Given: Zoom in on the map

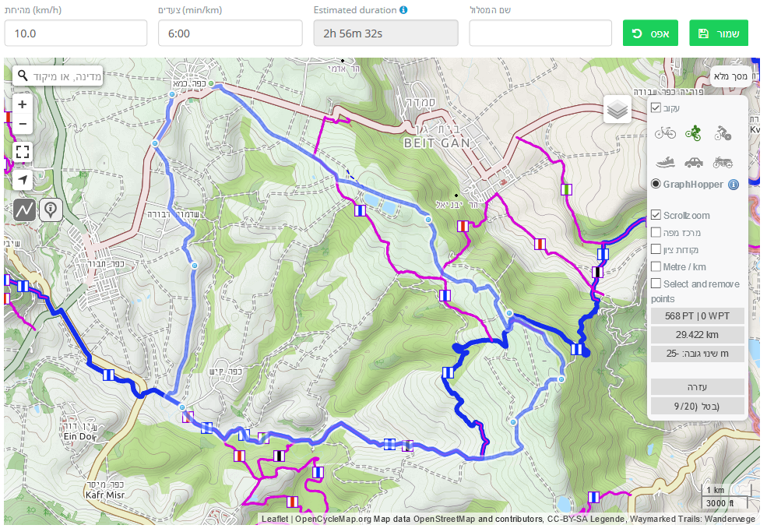Looking at the screenshot, I should pyautogui.click(x=22, y=104).
